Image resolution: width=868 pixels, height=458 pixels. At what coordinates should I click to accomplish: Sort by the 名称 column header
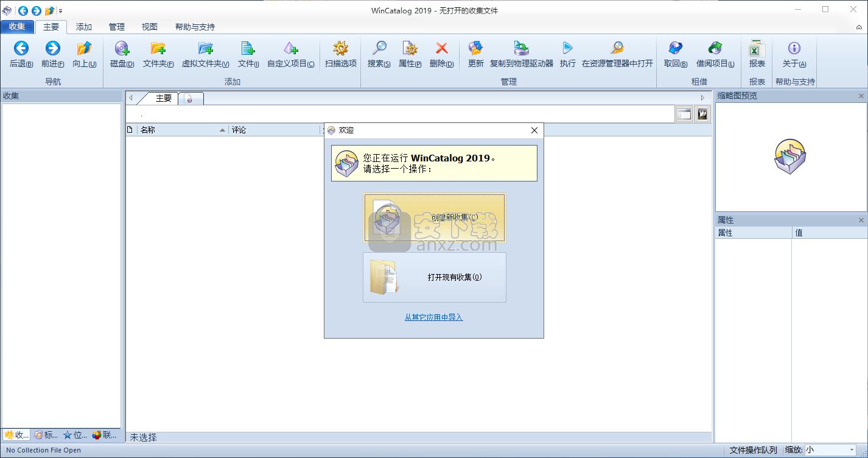(x=183, y=130)
